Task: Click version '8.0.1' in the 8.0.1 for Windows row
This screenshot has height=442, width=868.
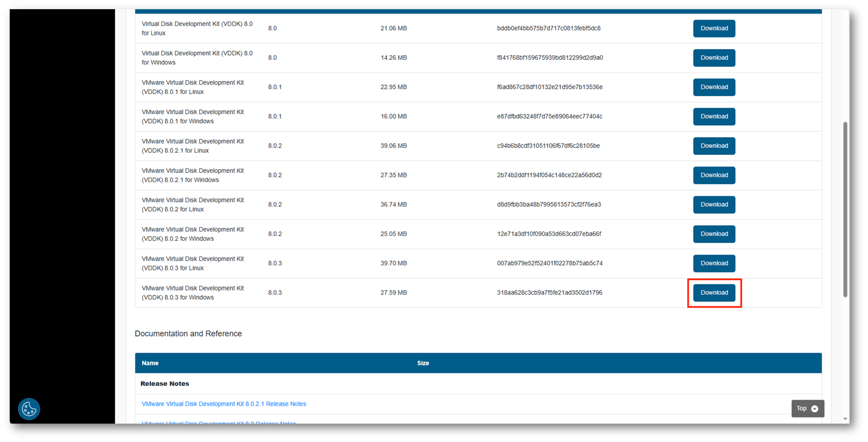Action: (x=275, y=116)
